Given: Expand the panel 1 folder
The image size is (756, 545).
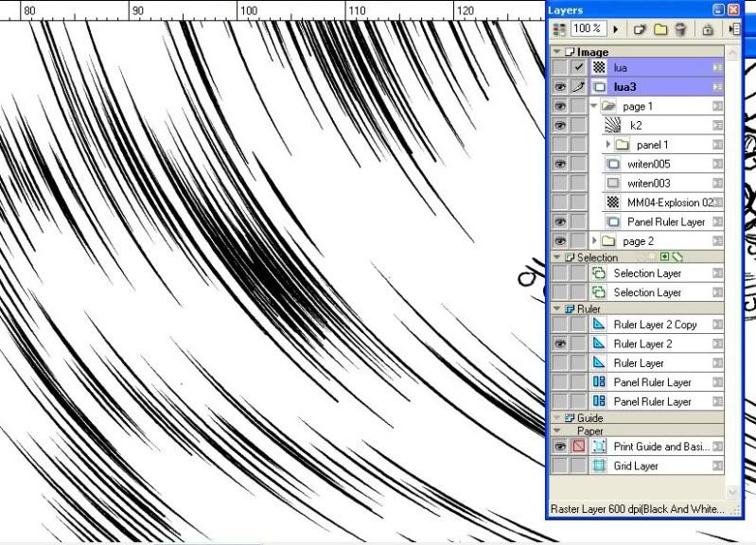Looking at the screenshot, I should click(607, 144).
